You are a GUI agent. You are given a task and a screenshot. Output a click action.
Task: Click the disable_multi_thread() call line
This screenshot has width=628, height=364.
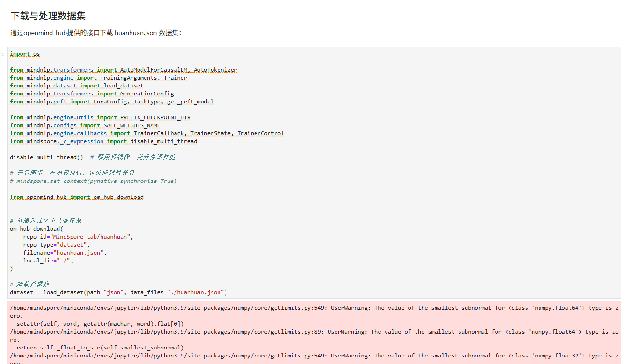click(x=46, y=157)
